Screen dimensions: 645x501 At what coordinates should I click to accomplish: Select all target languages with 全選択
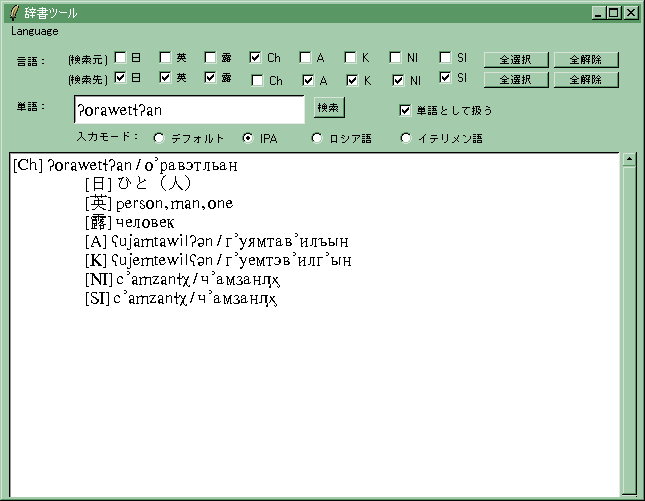[x=516, y=80]
